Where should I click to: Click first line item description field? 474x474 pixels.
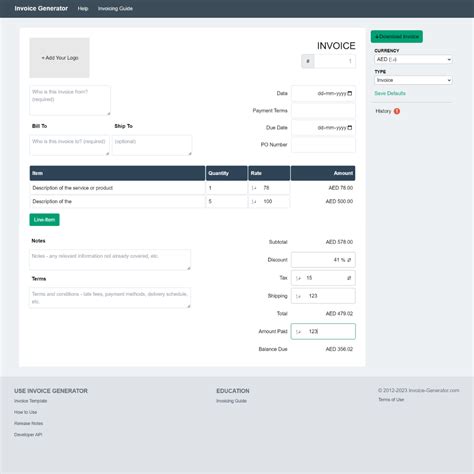click(117, 188)
